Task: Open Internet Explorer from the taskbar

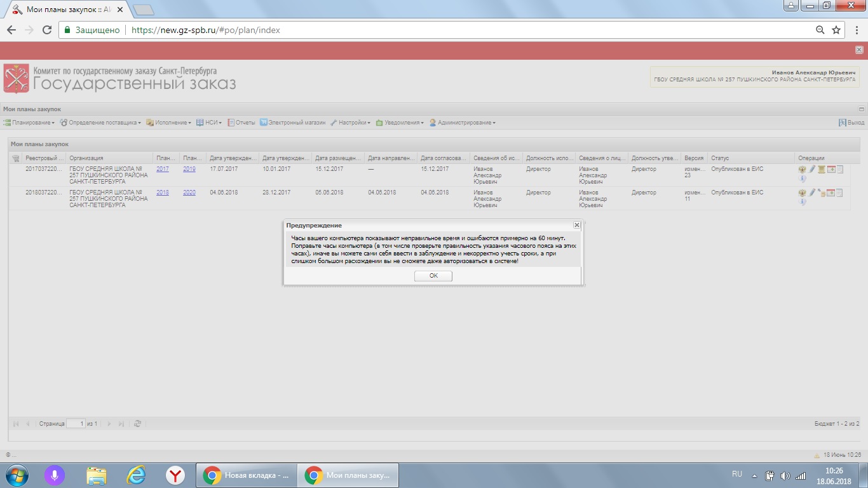Action: (x=137, y=475)
